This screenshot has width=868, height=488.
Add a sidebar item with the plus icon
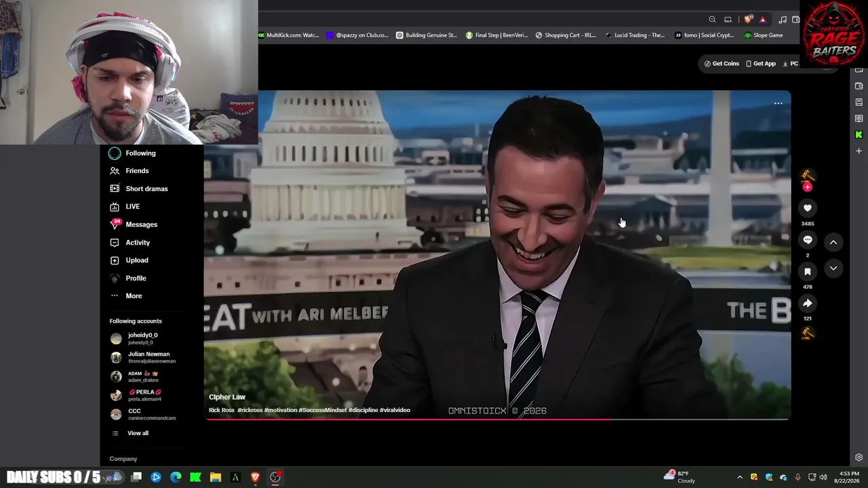[859, 151]
